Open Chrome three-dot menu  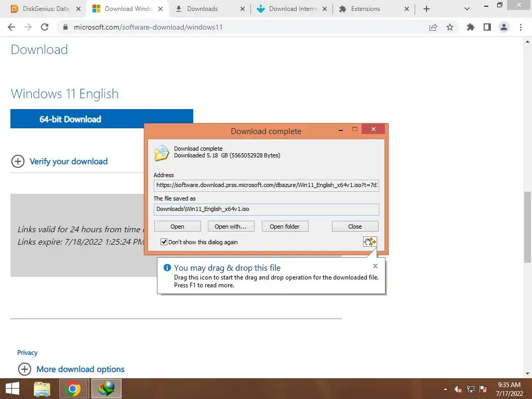point(521,27)
